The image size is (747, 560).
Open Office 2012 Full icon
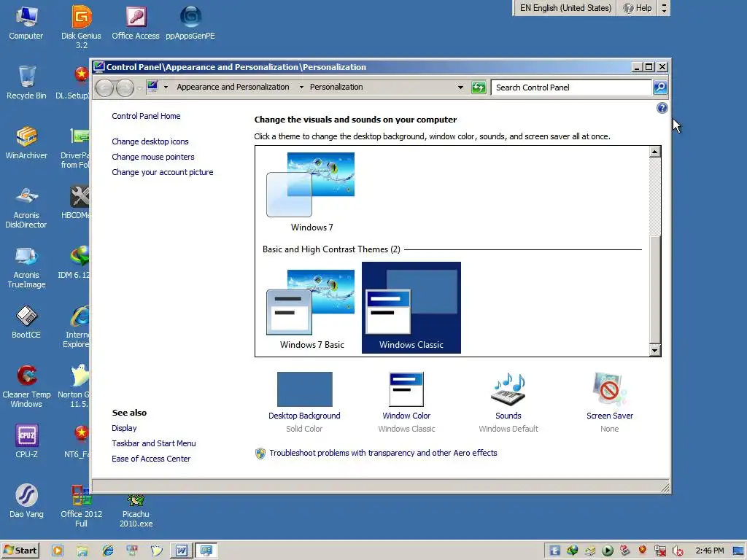[x=82, y=506]
